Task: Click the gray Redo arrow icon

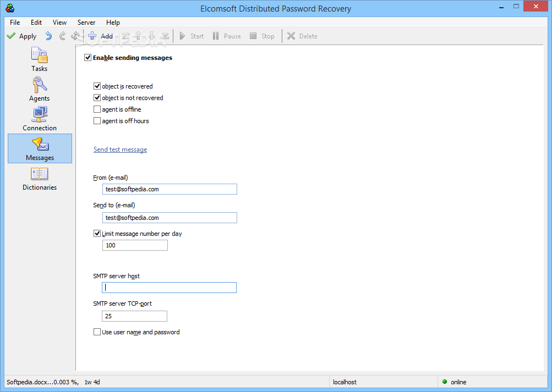Action: 62,36
